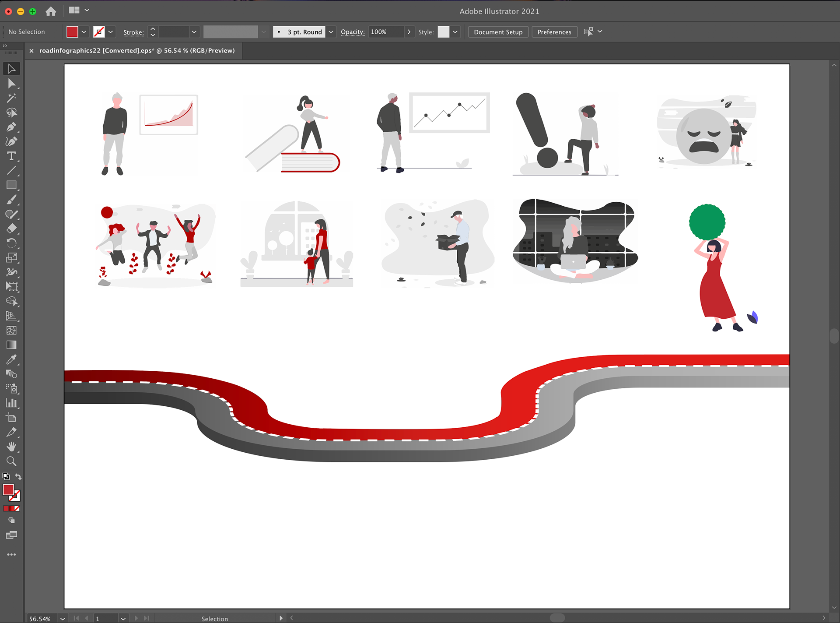Viewport: 840px width, 623px height.
Task: Select the Symbol Sprayer tool
Action: pos(12,388)
